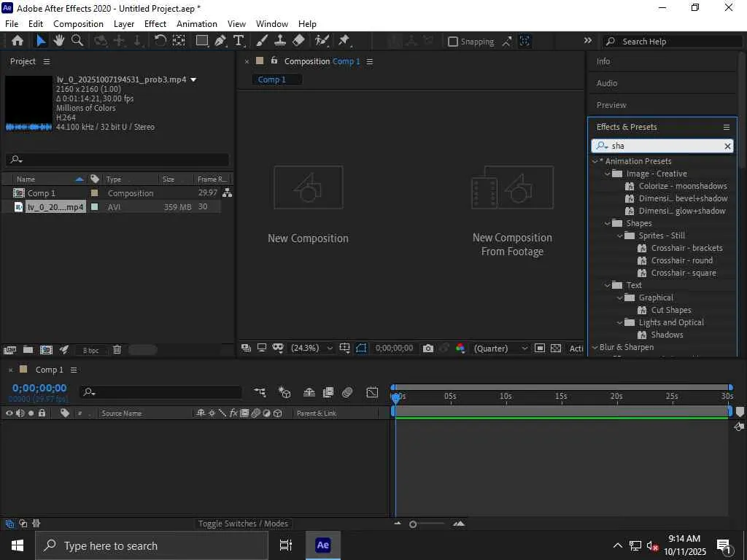The image size is (747, 560).
Task: Select the Clone Stamp tool
Action: 280,41
